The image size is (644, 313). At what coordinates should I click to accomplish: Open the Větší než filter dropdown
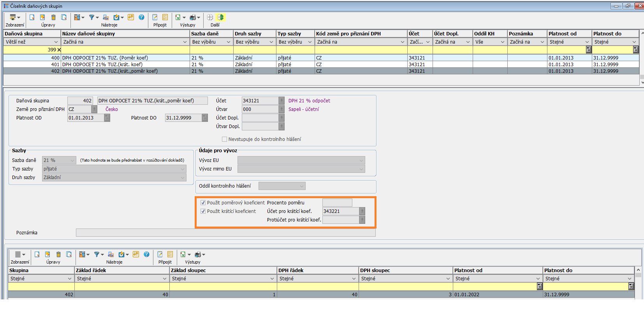(56, 42)
